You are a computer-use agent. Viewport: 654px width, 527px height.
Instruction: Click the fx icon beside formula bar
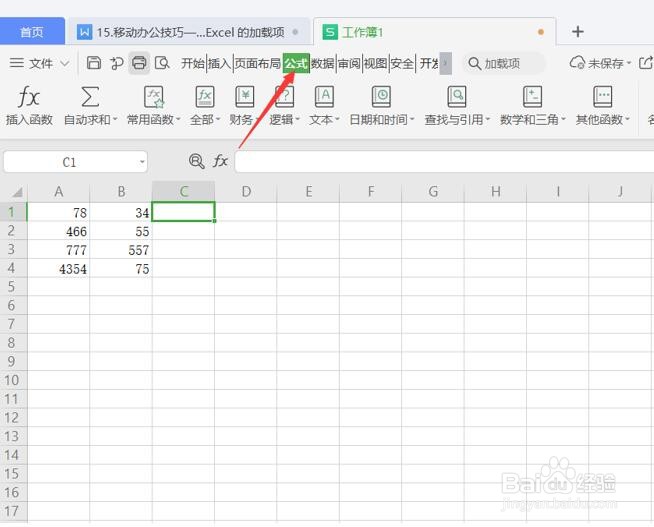(220, 161)
